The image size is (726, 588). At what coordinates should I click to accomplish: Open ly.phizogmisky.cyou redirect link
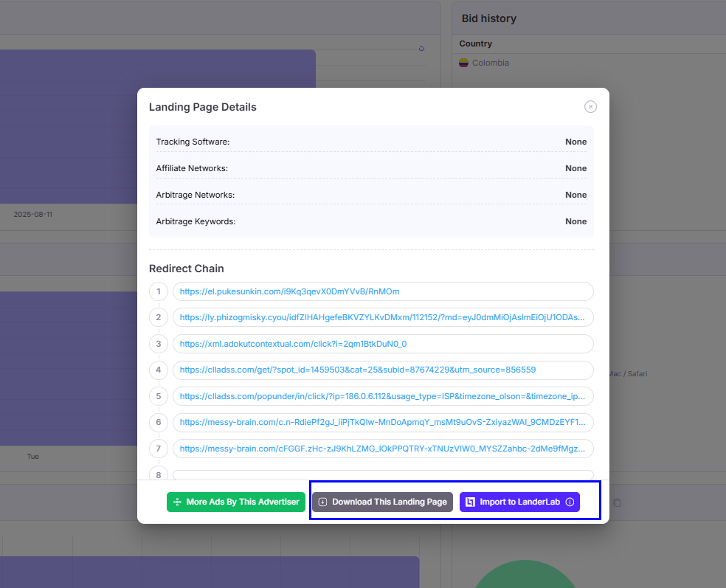[382, 318]
